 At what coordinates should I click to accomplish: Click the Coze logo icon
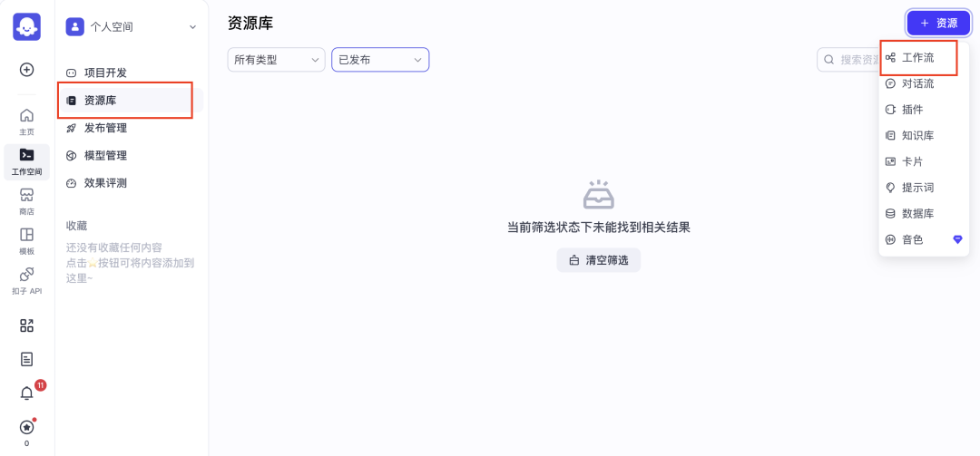(27, 27)
